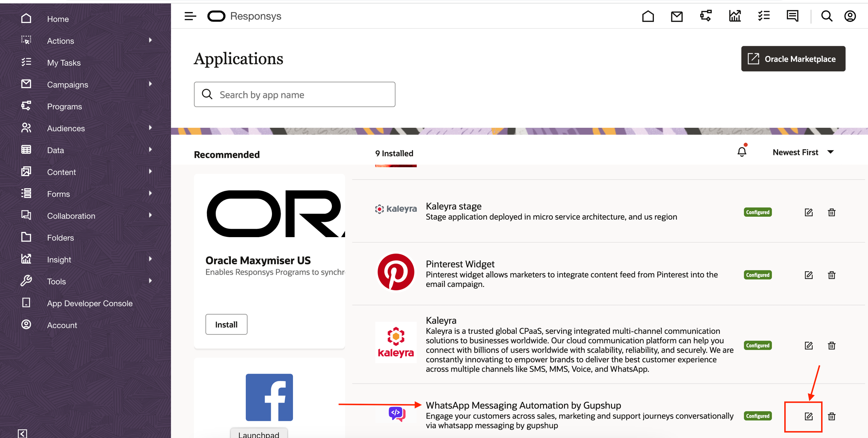This screenshot has height=438, width=868.
Task: Open the Newest First sort dropdown
Action: (x=803, y=152)
